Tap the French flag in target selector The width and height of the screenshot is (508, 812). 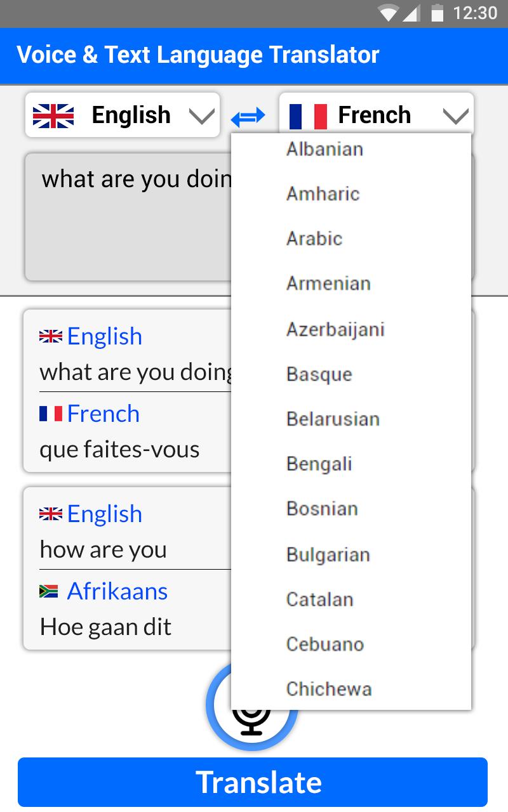tap(308, 116)
